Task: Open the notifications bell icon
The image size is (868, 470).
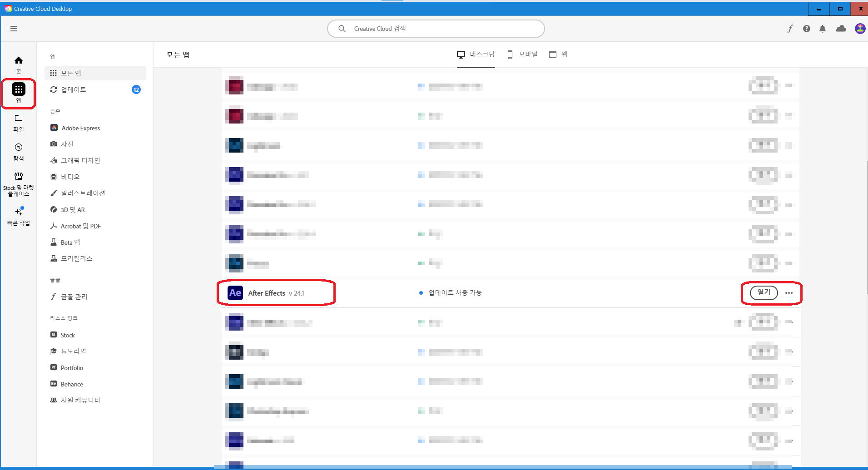Action: (x=823, y=28)
